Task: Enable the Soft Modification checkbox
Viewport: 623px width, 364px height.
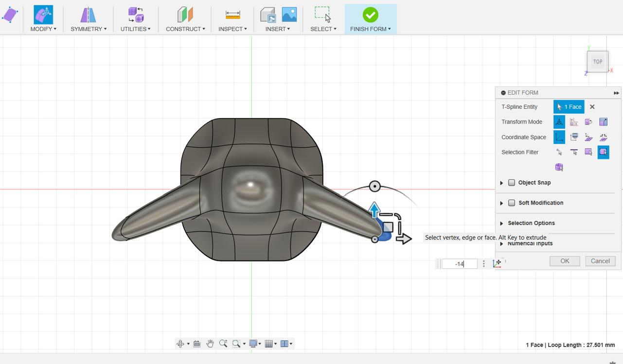Action: 512,203
